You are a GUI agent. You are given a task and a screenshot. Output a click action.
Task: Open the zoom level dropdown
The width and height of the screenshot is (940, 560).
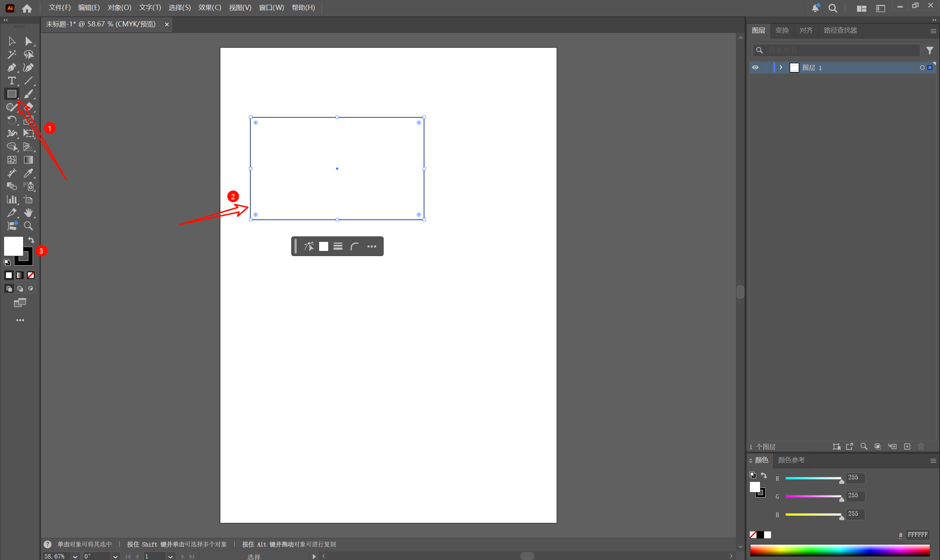pyautogui.click(x=75, y=557)
